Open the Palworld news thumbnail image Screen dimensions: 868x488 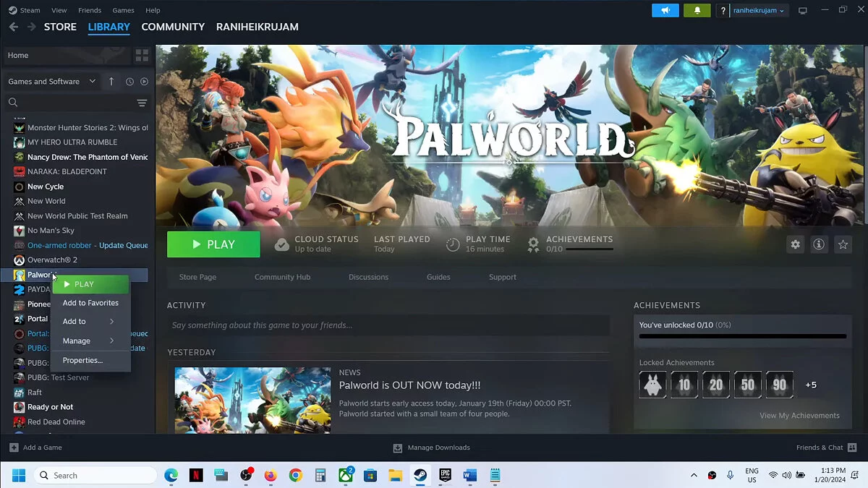click(252, 401)
